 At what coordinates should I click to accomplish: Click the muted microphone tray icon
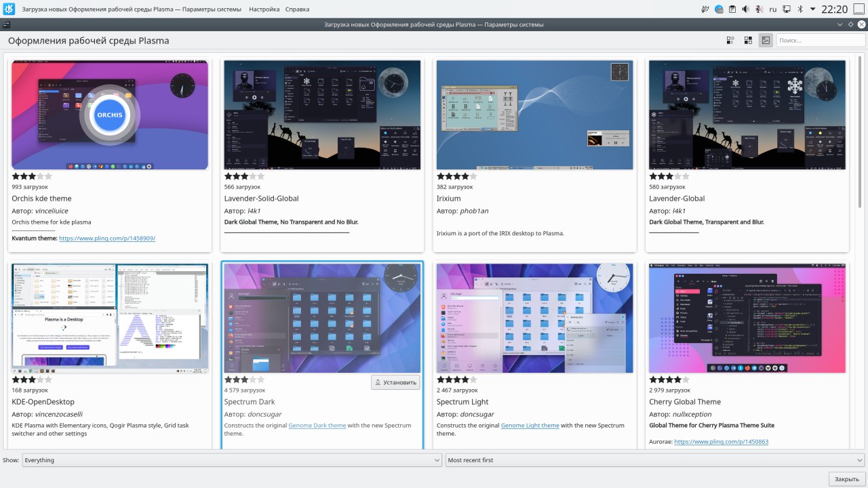759,9
